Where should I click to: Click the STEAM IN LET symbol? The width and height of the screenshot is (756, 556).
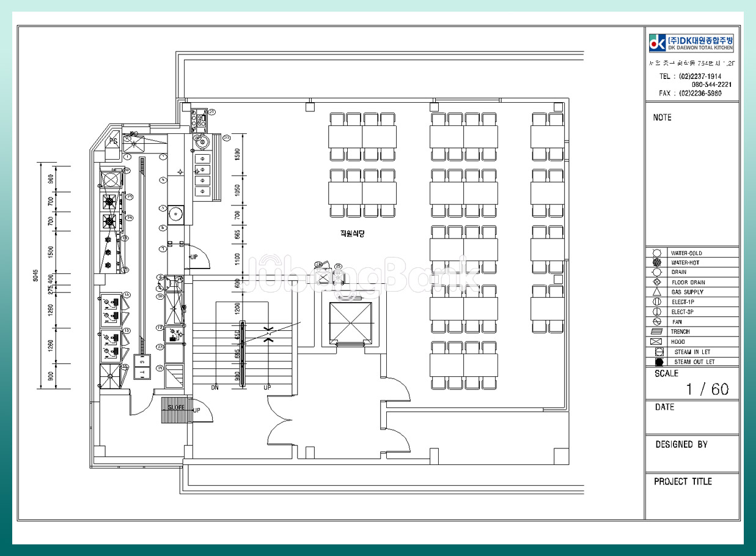[659, 352]
